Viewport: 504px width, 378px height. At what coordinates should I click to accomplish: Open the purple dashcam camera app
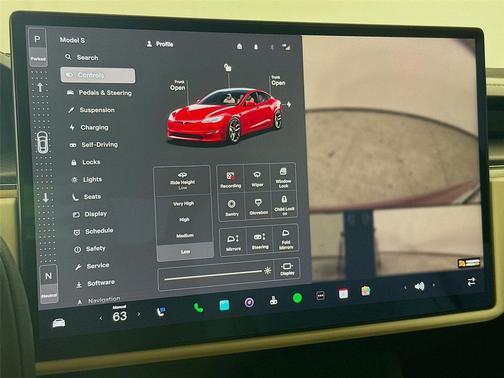(249, 302)
